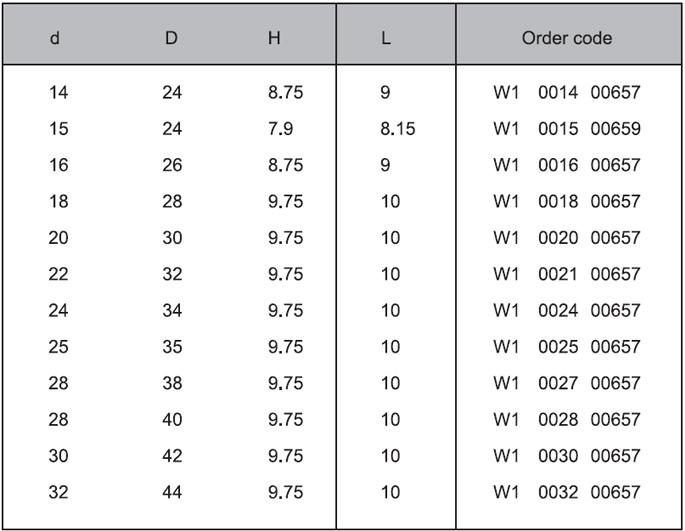685x531 pixels.
Task: Click the lowercase "d" column header
Action: click(x=55, y=38)
